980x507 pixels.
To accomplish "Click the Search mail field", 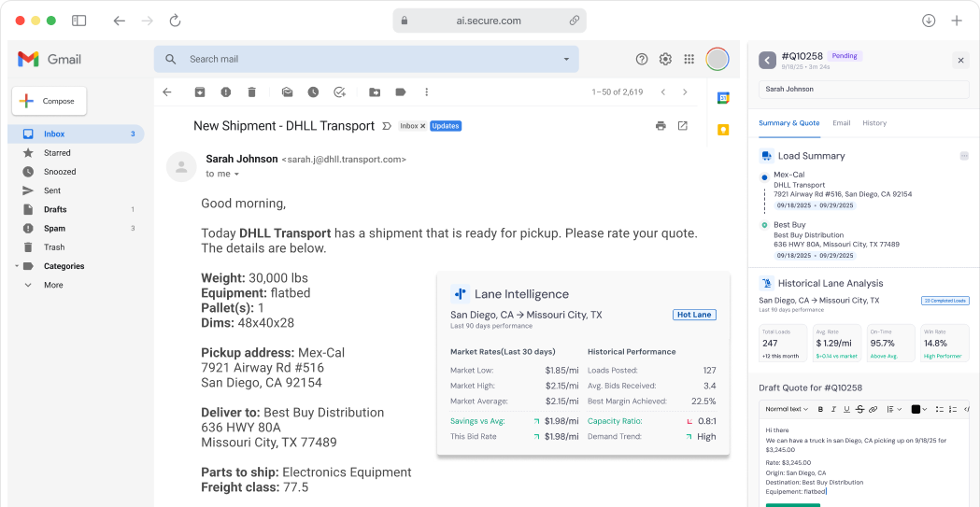I will 364,60.
